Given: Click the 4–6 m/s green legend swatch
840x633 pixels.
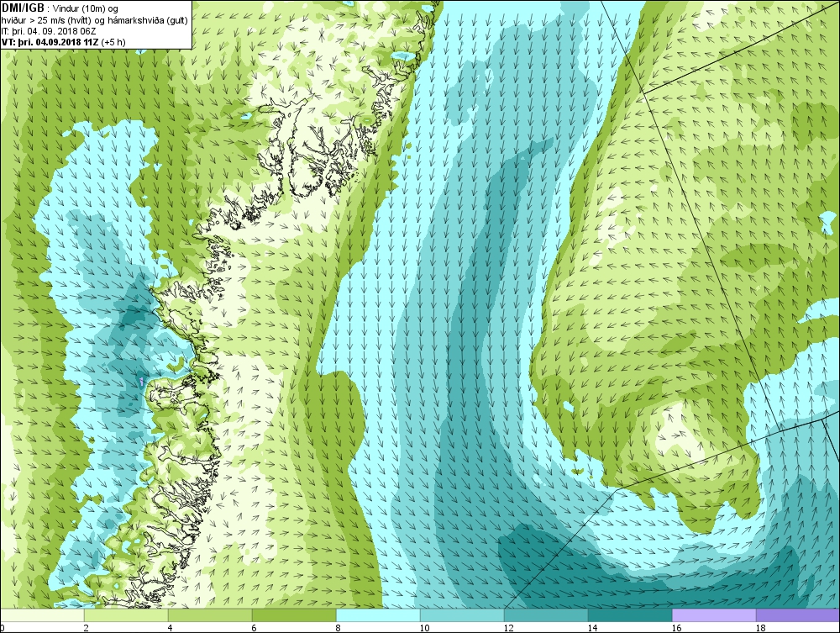Looking at the screenshot, I should click(210, 615).
